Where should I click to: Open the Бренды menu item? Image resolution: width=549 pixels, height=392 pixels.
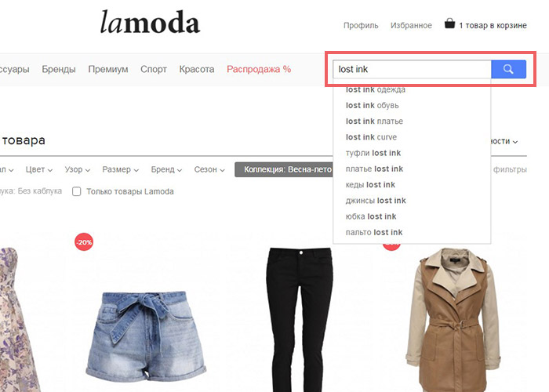(59, 69)
